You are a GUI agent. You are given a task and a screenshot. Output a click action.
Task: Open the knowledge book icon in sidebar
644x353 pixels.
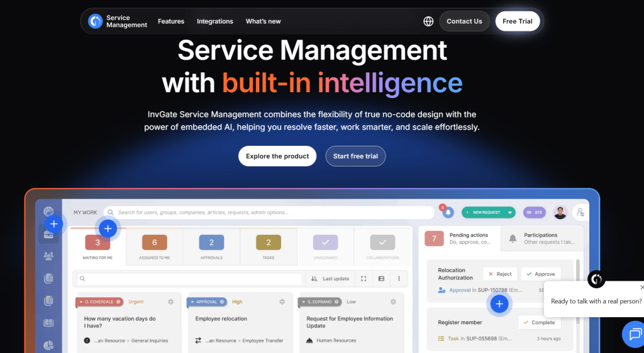[x=48, y=323]
